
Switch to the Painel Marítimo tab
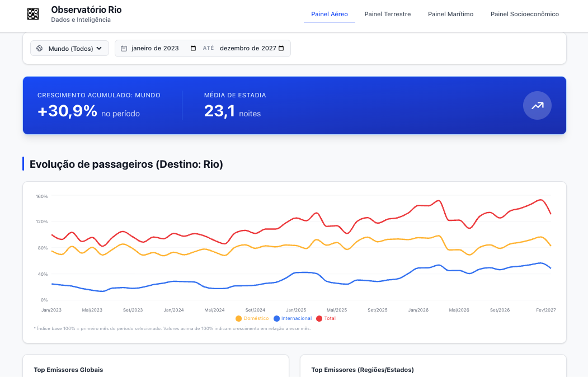click(451, 14)
